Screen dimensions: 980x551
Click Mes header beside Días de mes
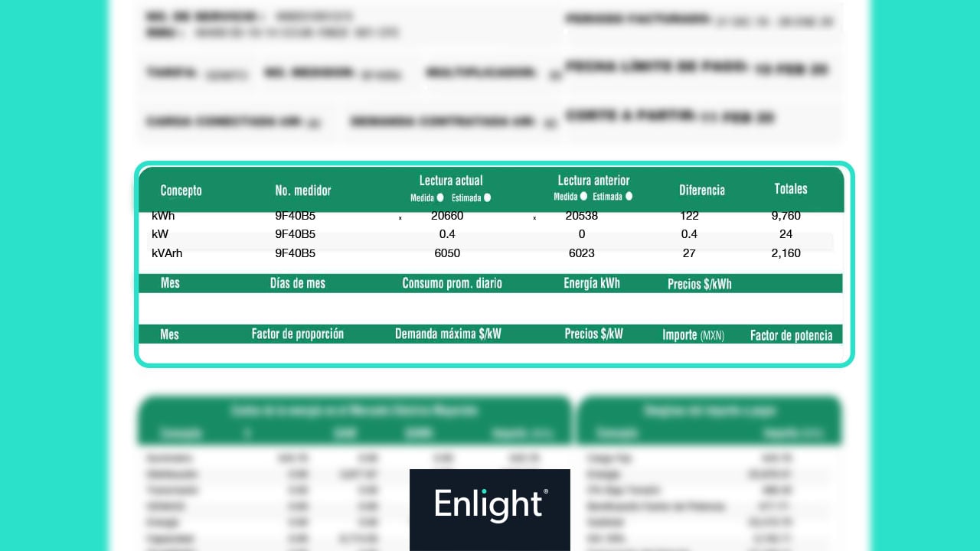(x=170, y=283)
